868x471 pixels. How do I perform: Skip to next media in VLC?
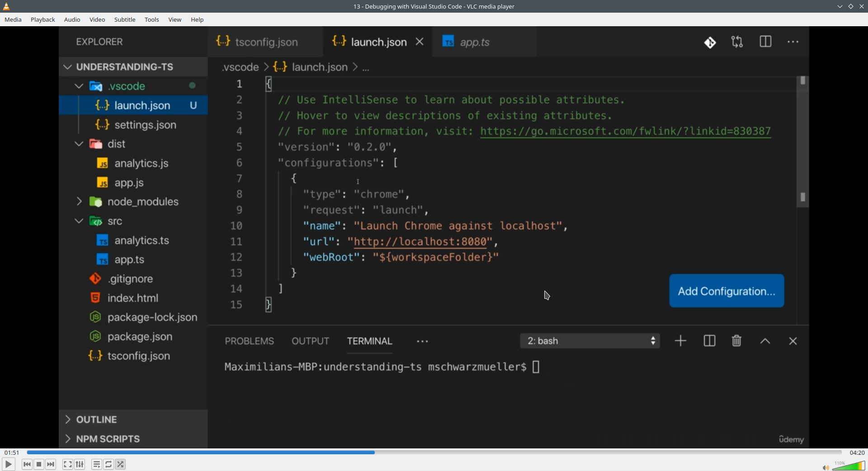pos(51,464)
